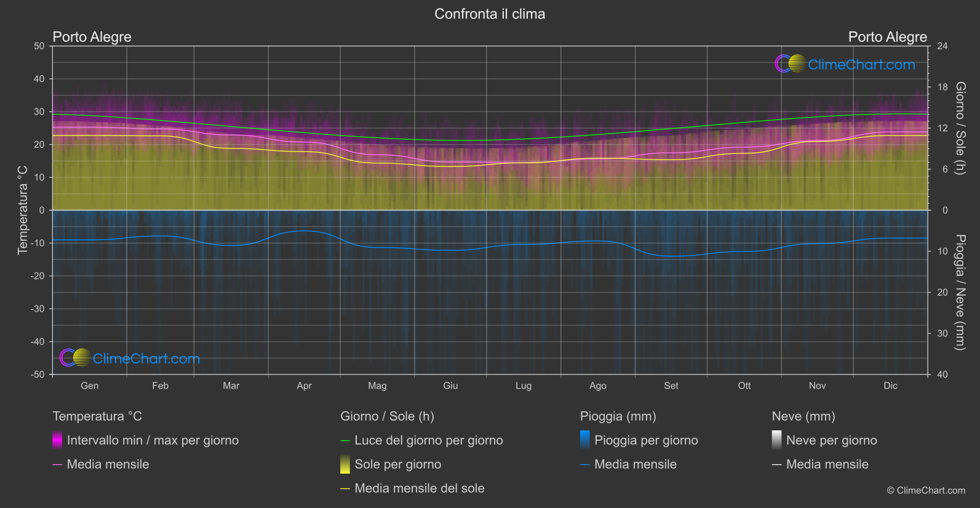The height and width of the screenshot is (508, 980).
Task: Click the Giu month label
Action: [451, 385]
